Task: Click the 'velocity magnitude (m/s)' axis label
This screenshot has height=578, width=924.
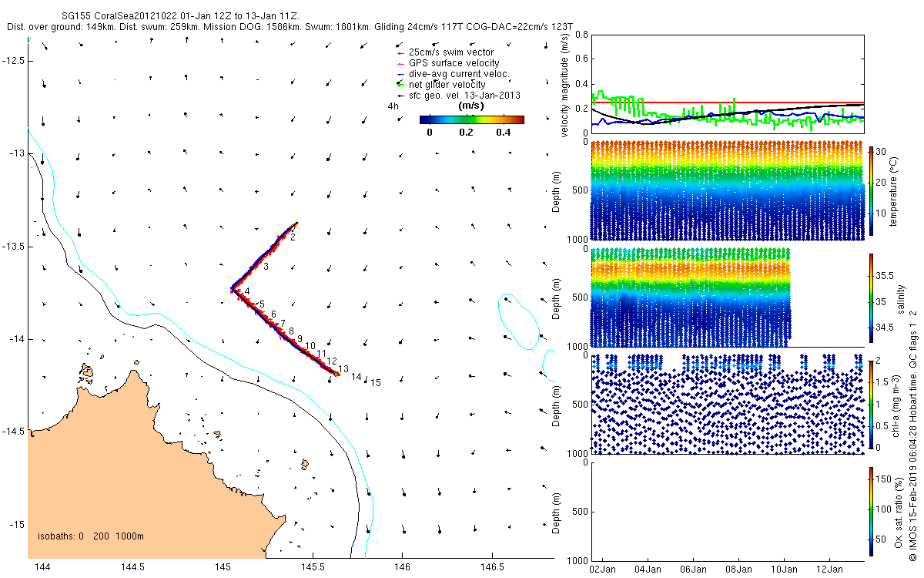Action: [x=565, y=84]
